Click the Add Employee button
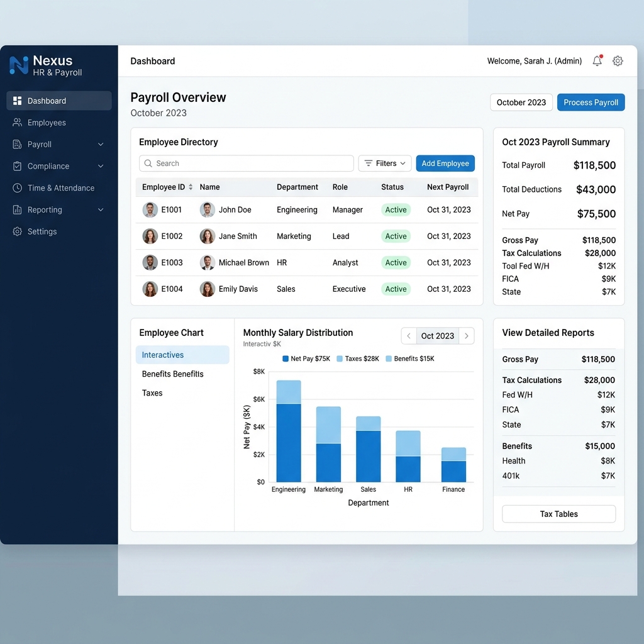This screenshot has width=644, height=644. (445, 163)
